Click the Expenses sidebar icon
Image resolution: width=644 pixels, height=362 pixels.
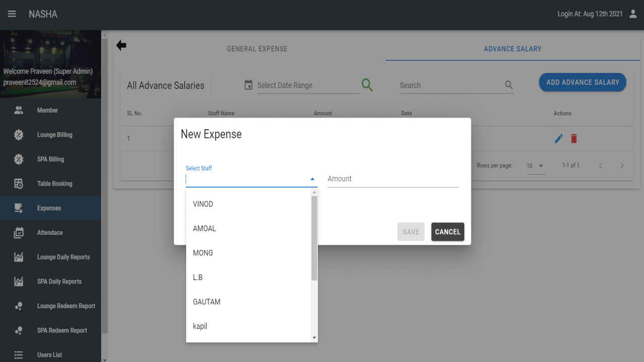[19, 208]
